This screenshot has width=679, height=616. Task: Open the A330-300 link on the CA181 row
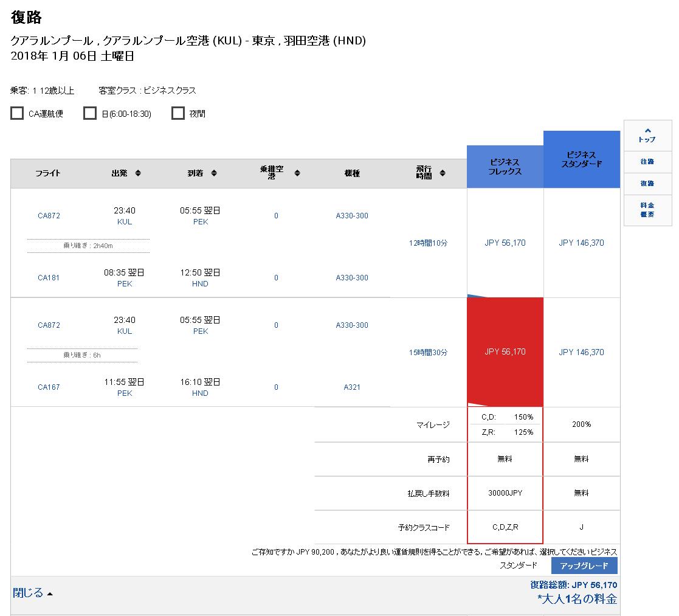pos(352,278)
